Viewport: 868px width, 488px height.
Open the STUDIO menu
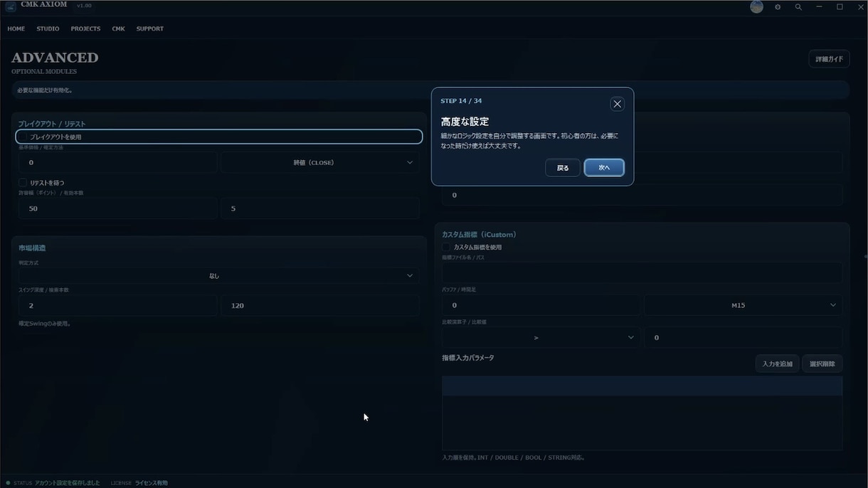[48, 29]
